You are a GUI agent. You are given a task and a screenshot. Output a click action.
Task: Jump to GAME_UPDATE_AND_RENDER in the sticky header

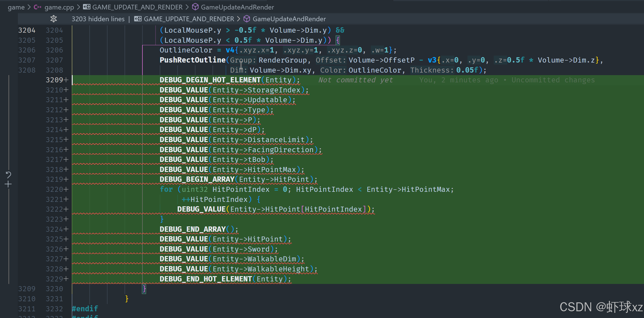[189, 19]
